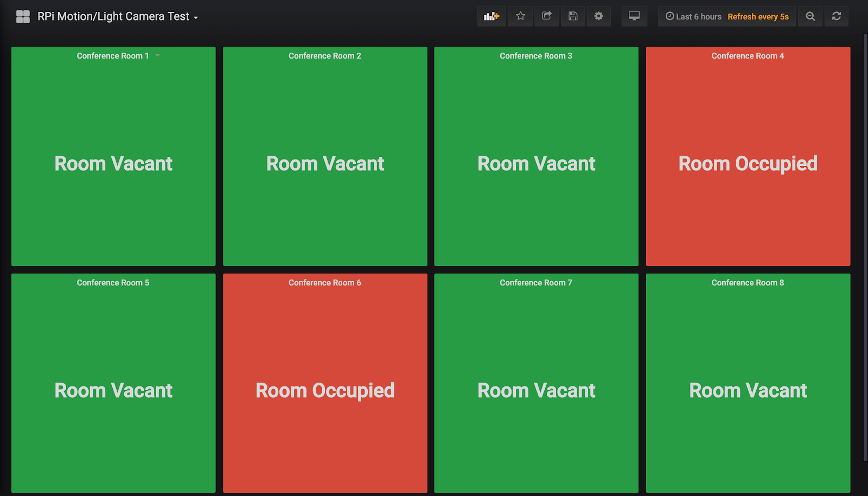Screen dimensions: 868x496
Task: Save the current dashboard
Action: pyautogui.click(x=572, y=16)
